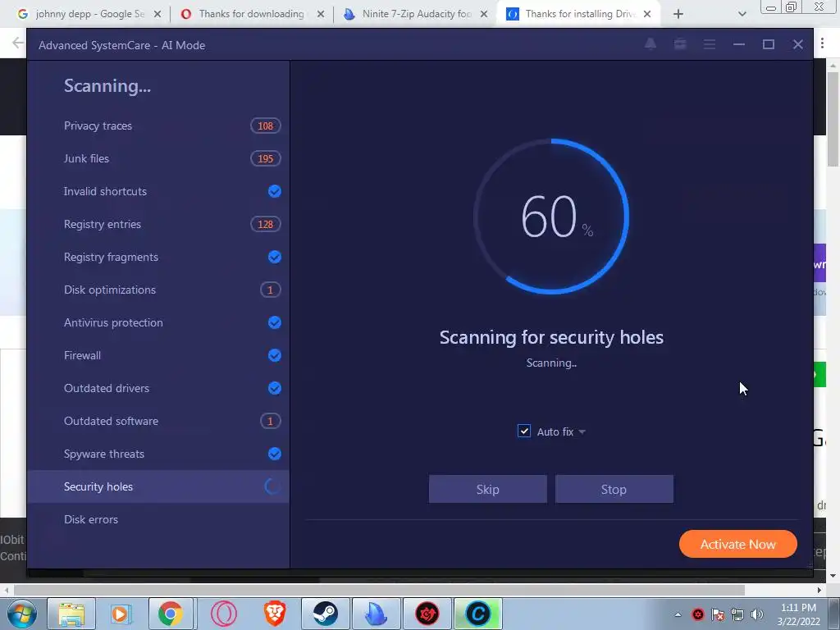Open browser three-dot menu

[822, 43]
